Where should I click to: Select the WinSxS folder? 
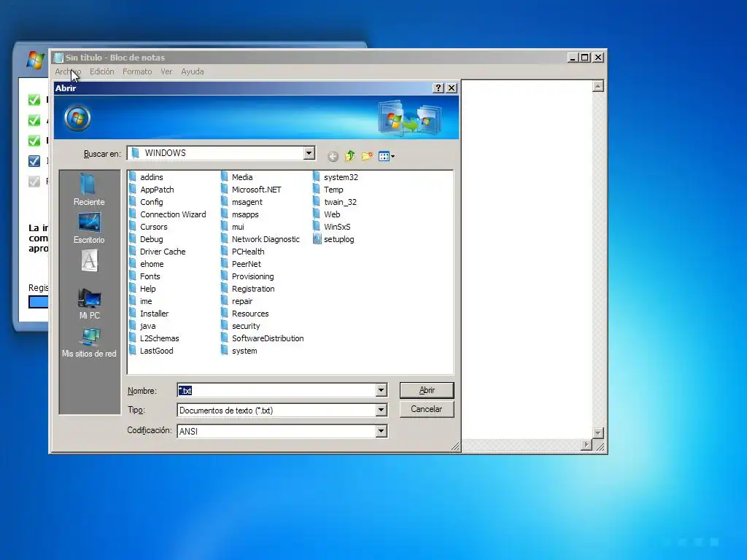(x=332, y=227)
